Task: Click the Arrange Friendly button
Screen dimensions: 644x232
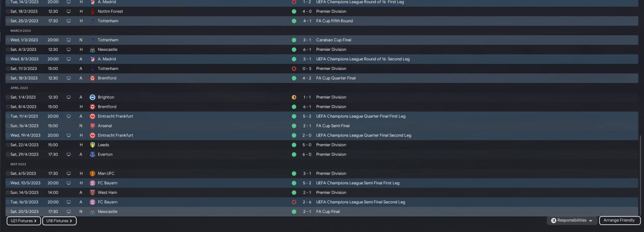Action: click(x=619, y=220)
